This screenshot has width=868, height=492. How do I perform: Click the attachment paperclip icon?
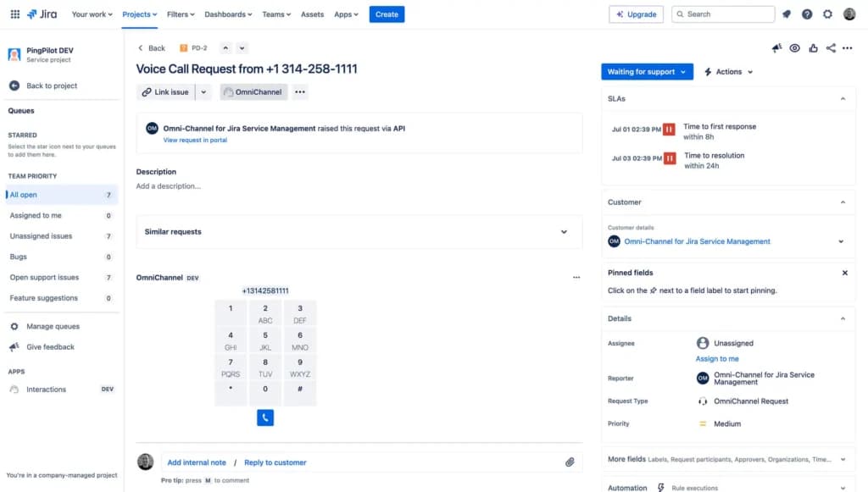[570, 462]
